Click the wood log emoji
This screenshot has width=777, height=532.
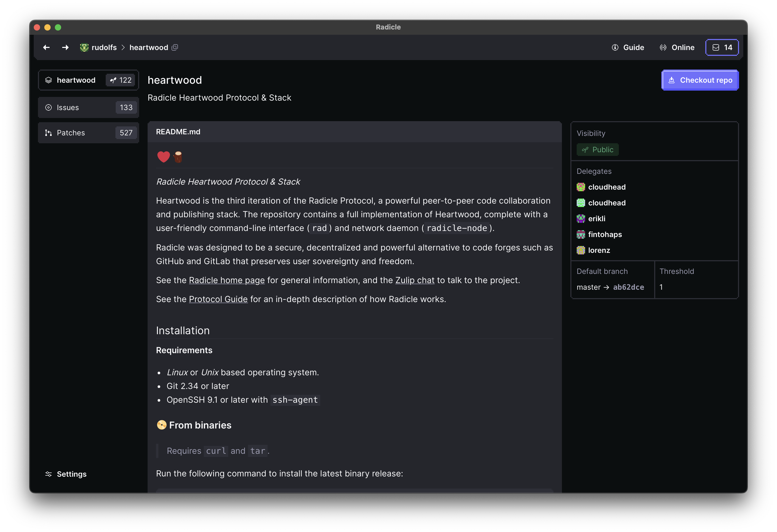tap(178, 157)
